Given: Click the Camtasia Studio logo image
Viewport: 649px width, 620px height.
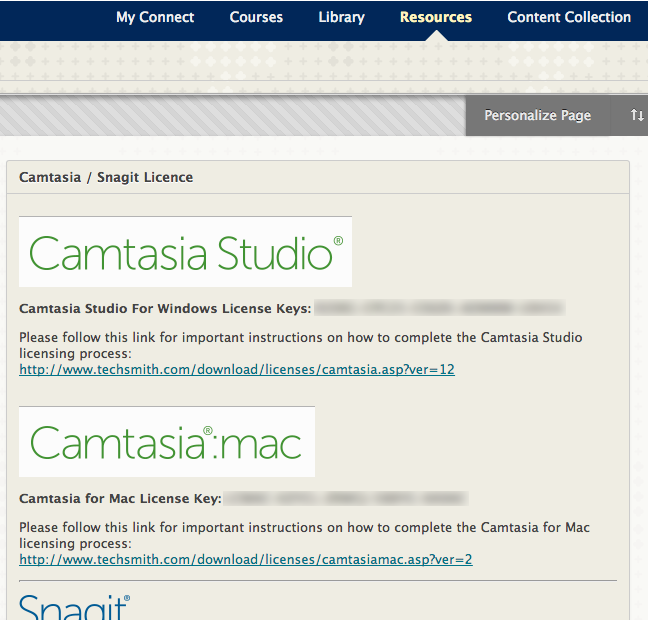Looking at the screenshot, I should (185, 252).
